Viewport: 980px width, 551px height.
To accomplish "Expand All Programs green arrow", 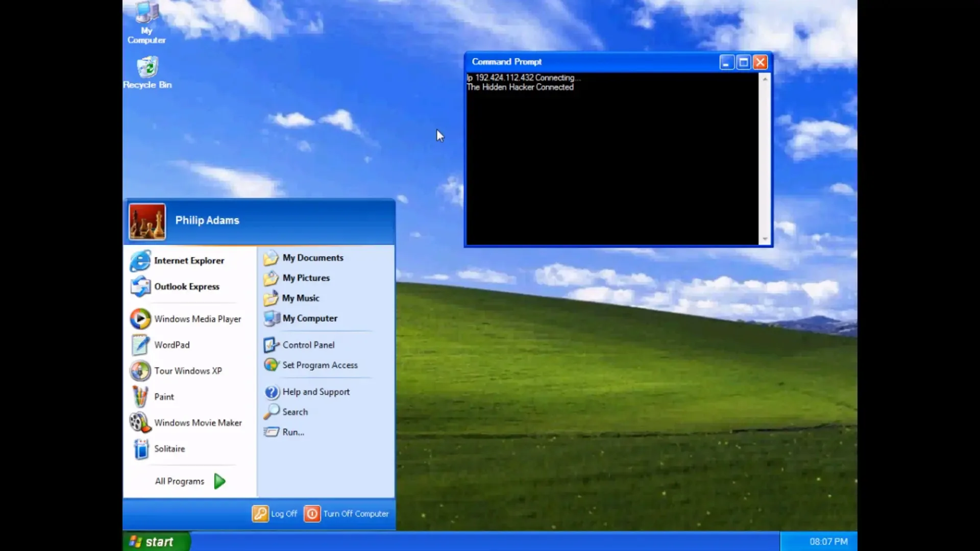I will tap(219, 481).
